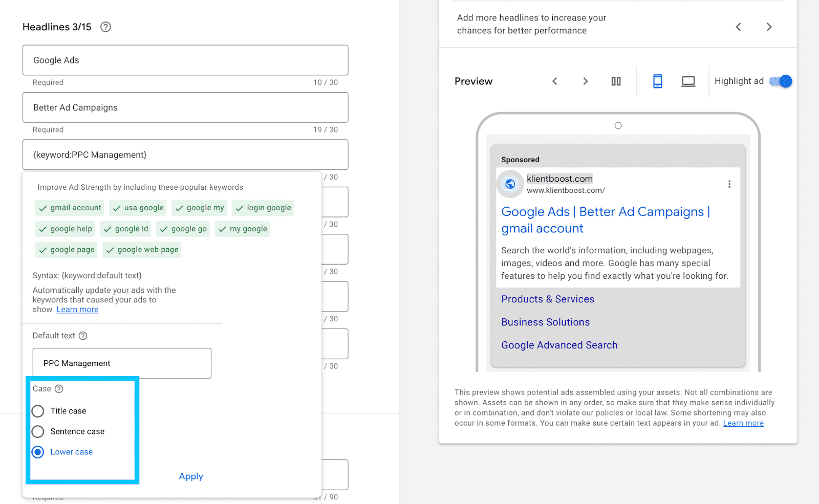Select the Sentence case radio button
819x504 pixels.
click(x=38, y=431)
